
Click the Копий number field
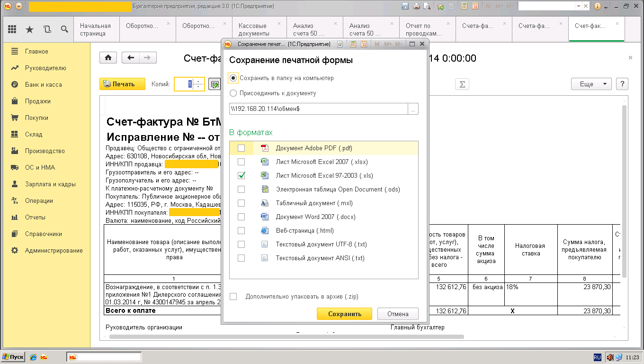pyautogui.click(x=185, y=84)
